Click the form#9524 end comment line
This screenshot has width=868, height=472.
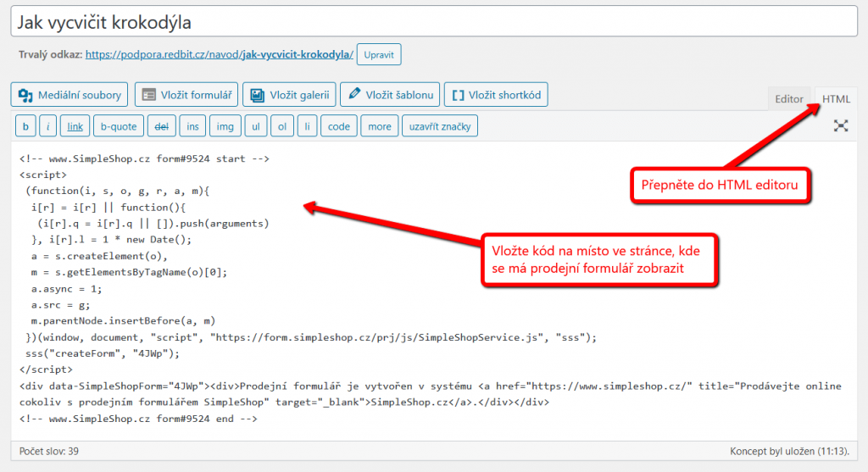[138, 419]
